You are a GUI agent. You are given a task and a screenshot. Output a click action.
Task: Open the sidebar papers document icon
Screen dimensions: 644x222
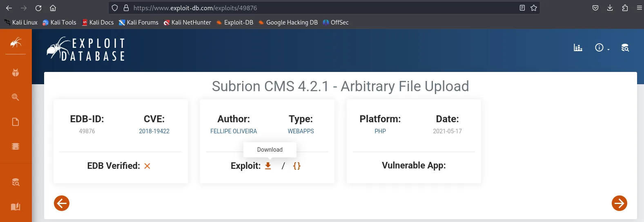tap(16, 122)
